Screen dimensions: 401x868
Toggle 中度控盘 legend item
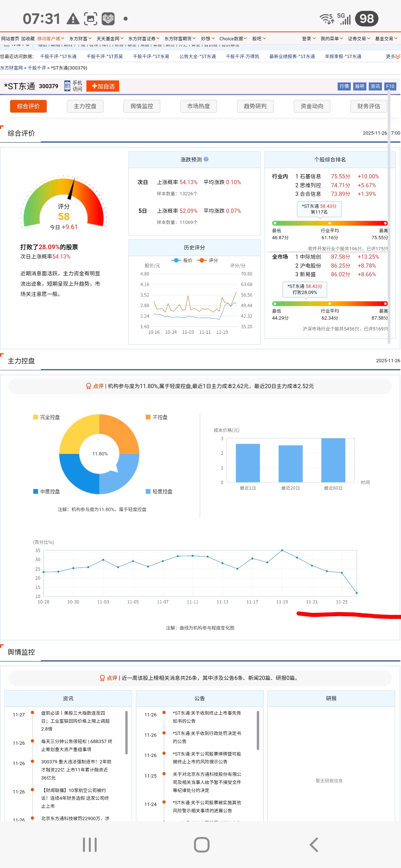pos(47,491)
